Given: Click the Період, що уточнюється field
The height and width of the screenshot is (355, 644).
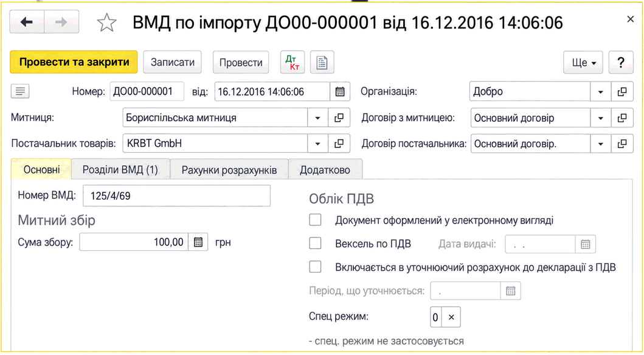Looking at the screenshot, I should 465,291.
